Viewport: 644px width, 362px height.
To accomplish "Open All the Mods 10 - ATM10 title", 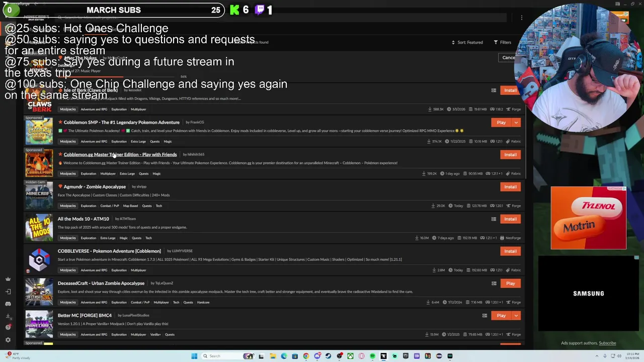I will tap(84, 219).
